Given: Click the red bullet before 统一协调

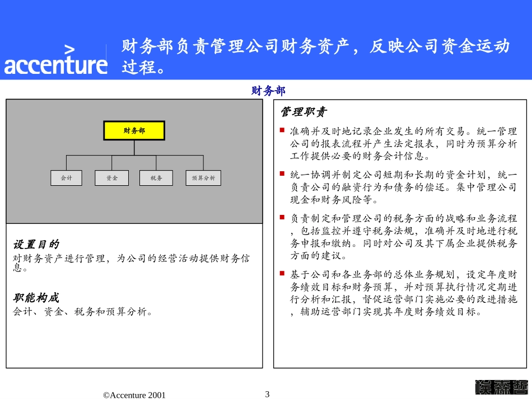Looking at the screenshot, I should 282,173.
